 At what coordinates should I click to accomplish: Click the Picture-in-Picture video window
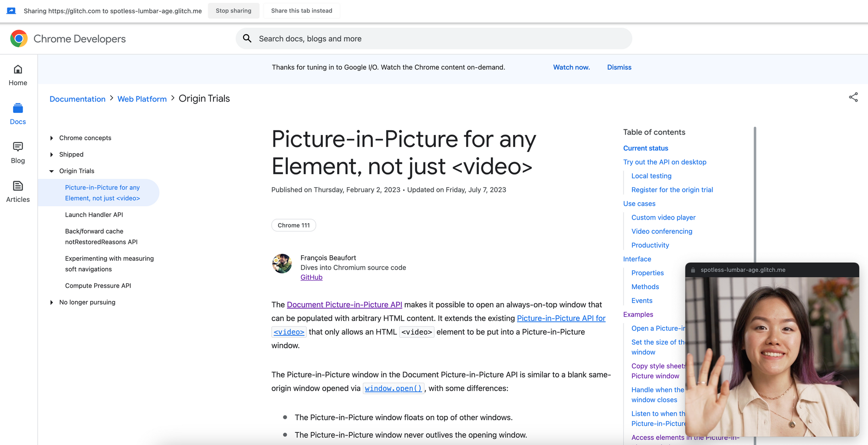(x=772, y=356)
